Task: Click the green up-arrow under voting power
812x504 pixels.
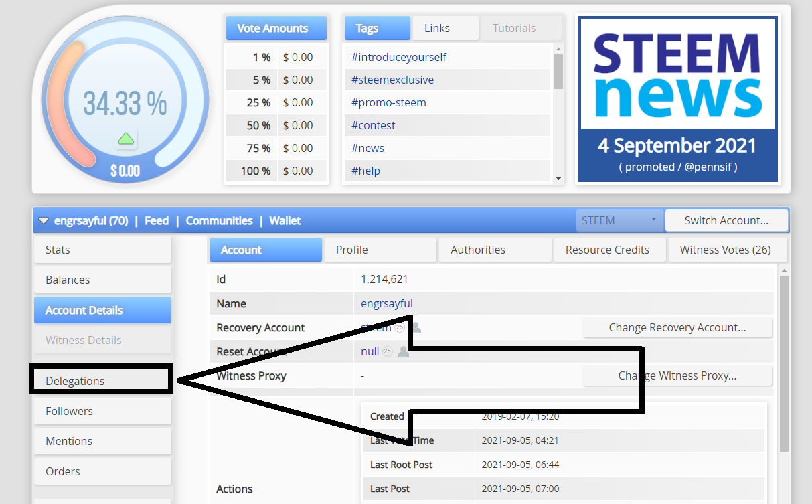Action: pos(126,139)
